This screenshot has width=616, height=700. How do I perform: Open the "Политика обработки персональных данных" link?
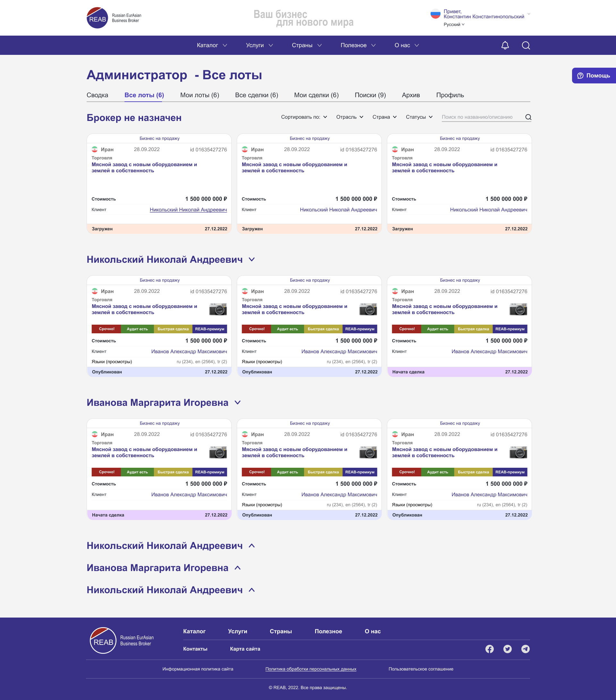(311, 669)
